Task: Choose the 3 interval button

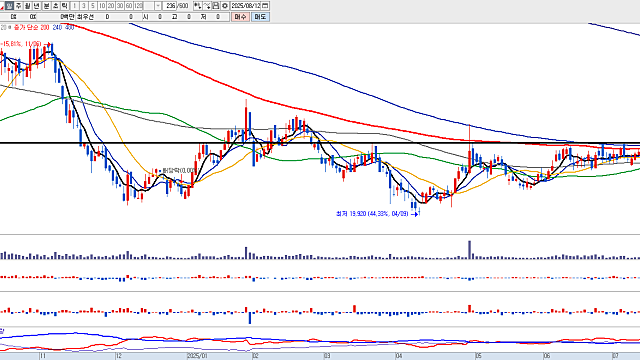Action: (x=84, y=6)
